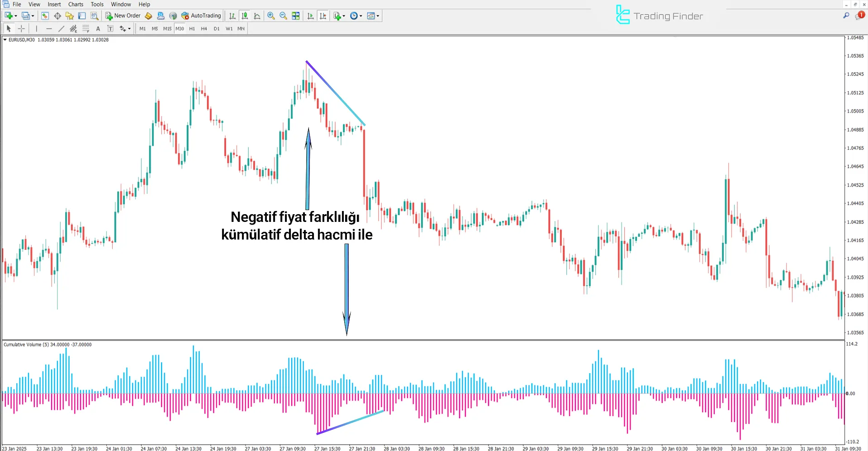This screenshot has height=451, width=868.
Task: Click the New Order button
Action: pos(123,16)
